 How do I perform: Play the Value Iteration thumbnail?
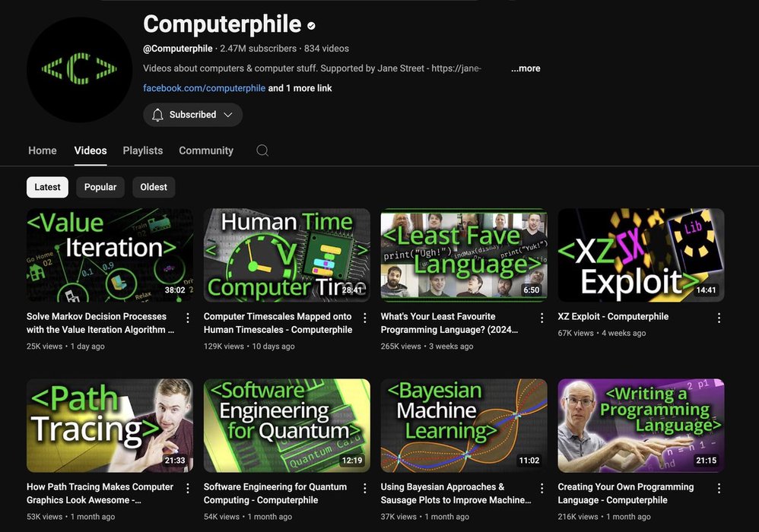110,255
